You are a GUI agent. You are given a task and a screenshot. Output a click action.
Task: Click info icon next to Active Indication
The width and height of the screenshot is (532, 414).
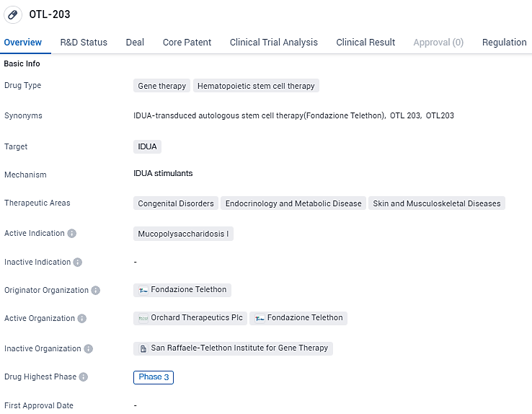72,234
